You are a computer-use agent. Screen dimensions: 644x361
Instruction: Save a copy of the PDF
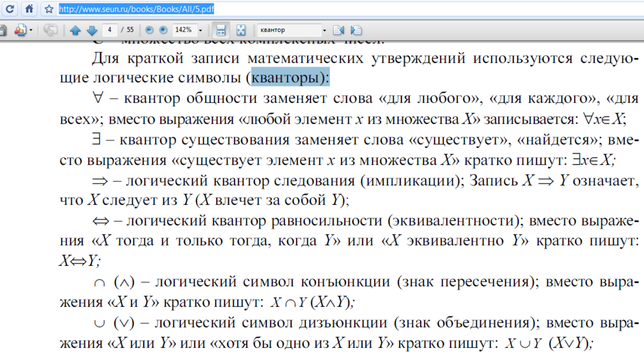tap(3, 30)
